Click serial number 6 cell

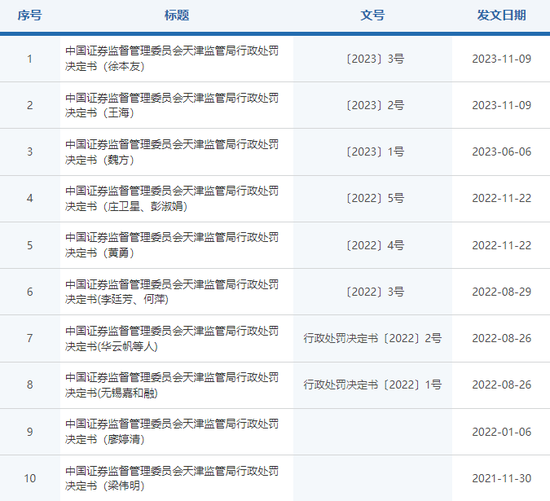tap(30, 292)
